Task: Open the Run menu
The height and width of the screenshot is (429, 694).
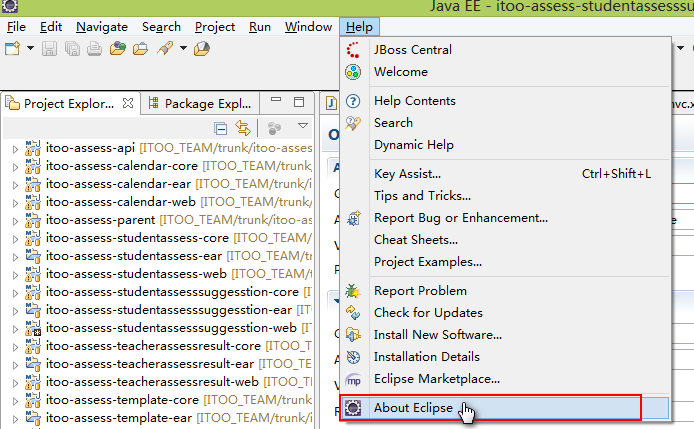Action: (x=260, y=27)
